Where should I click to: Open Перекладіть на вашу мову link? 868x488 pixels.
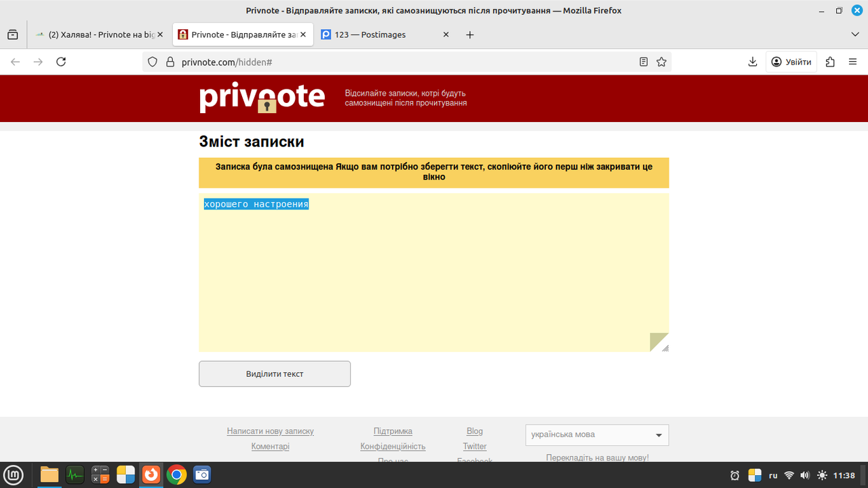597,457
